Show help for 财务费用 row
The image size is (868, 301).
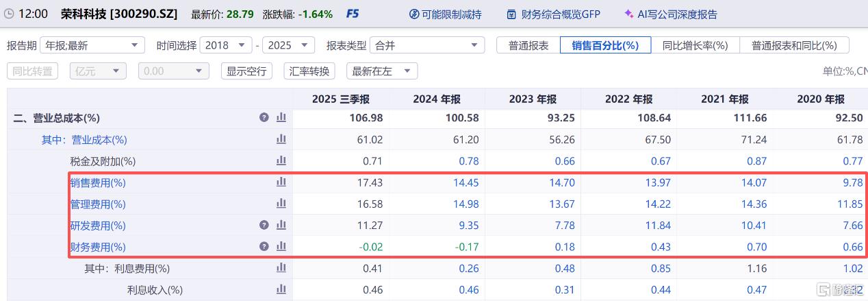(264, 246)
